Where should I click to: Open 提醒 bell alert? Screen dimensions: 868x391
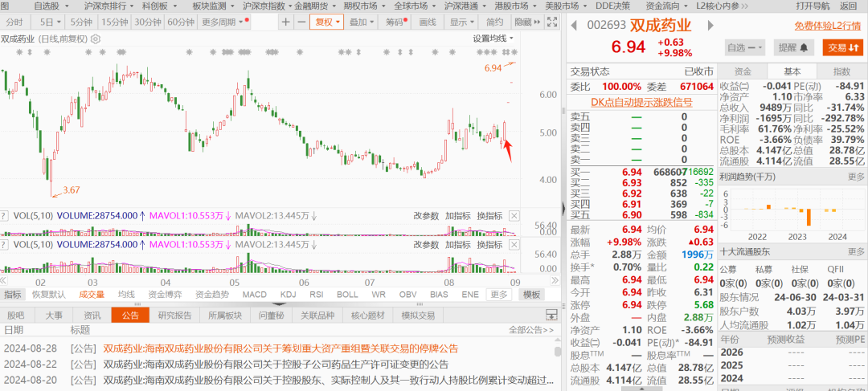[792, 47]
